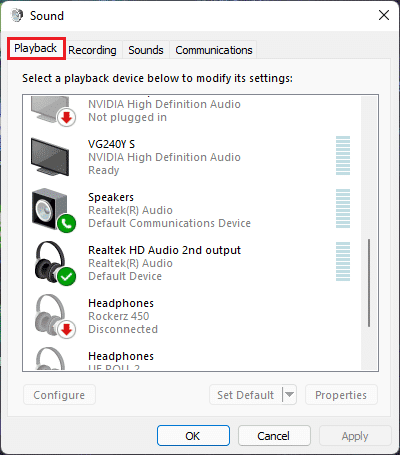The image size is (400, 455).
Task: Click the Cancel button
Action: pyautogui.click(x=274, y=435)
